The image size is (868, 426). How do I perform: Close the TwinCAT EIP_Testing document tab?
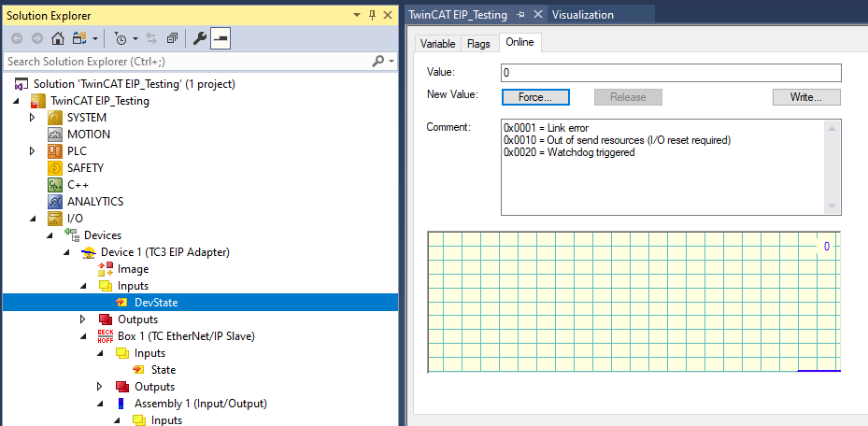point(537,15)
